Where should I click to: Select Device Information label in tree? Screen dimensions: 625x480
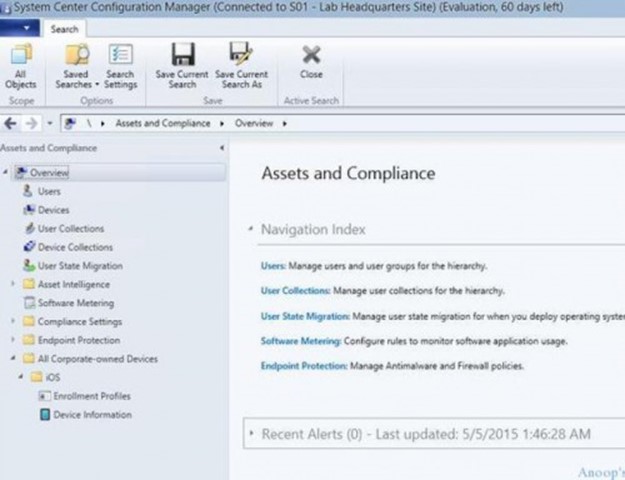pyautogui.click(x=92, y=415)
